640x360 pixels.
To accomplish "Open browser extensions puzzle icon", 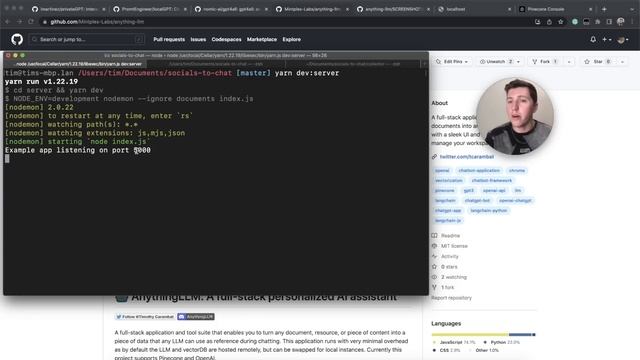I will (x=598, y=22).
